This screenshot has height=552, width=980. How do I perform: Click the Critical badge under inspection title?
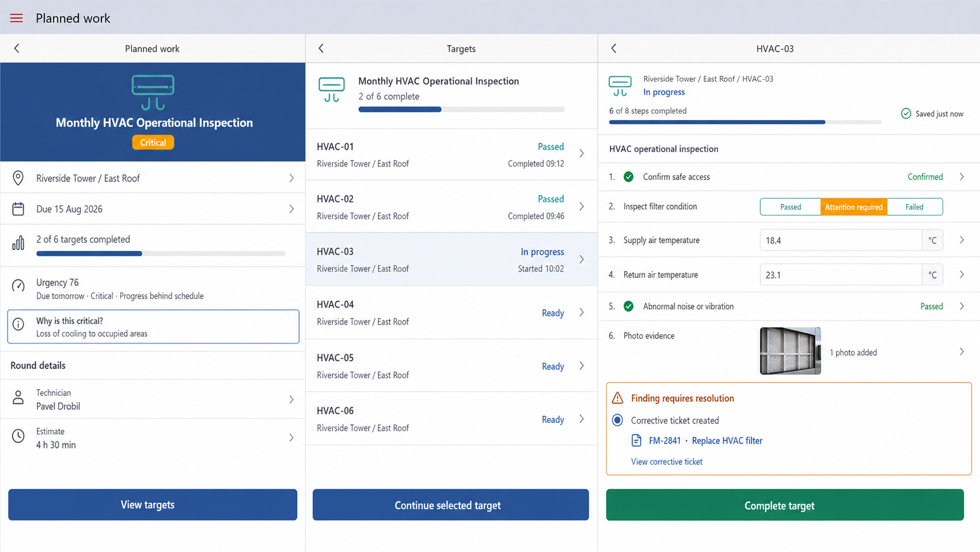tap(153, 143)
